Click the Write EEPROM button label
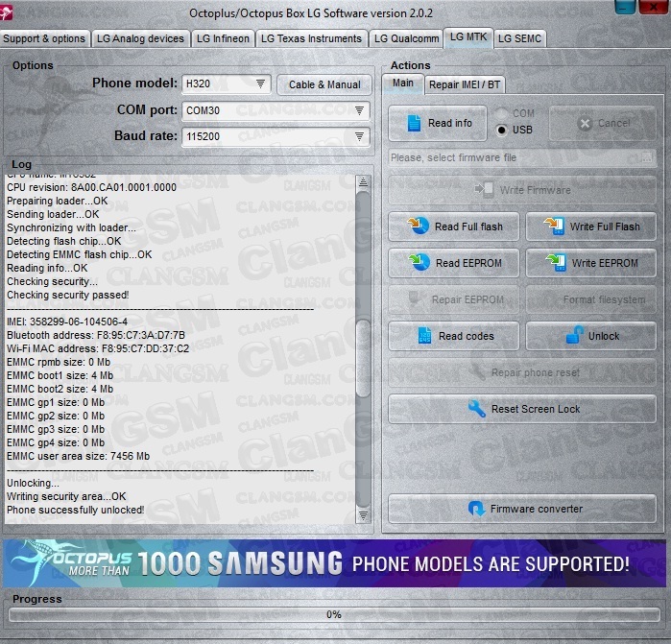The image size is (671, 644). [x=605, y=263]
